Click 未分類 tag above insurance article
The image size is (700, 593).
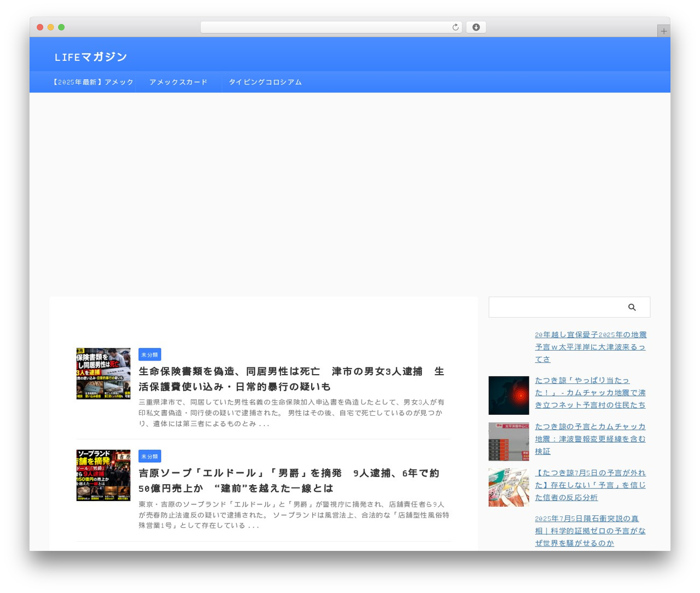point(149,354)
